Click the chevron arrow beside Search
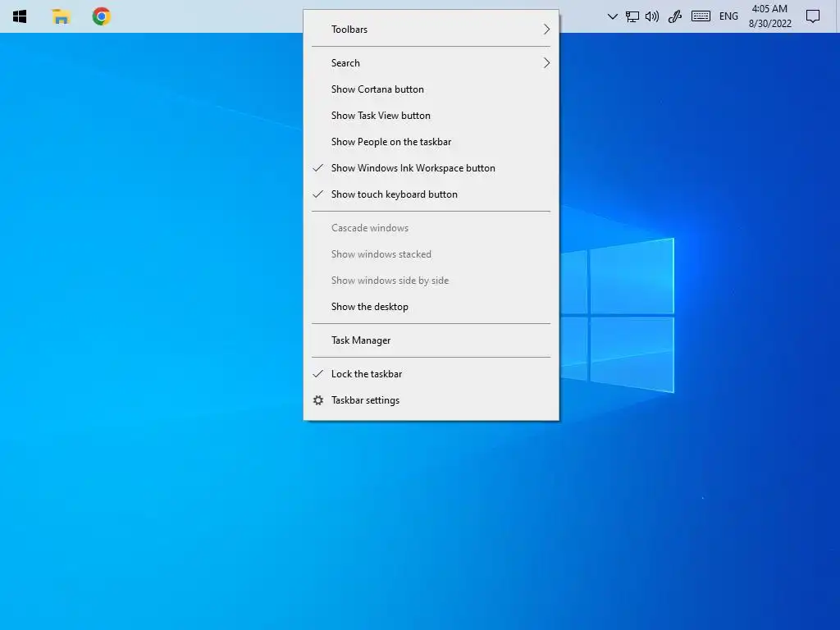 (x=546, y=63)
